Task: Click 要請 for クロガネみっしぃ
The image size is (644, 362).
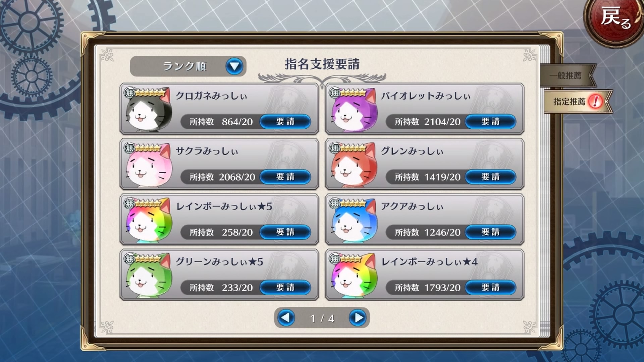Action: (285, 121)
